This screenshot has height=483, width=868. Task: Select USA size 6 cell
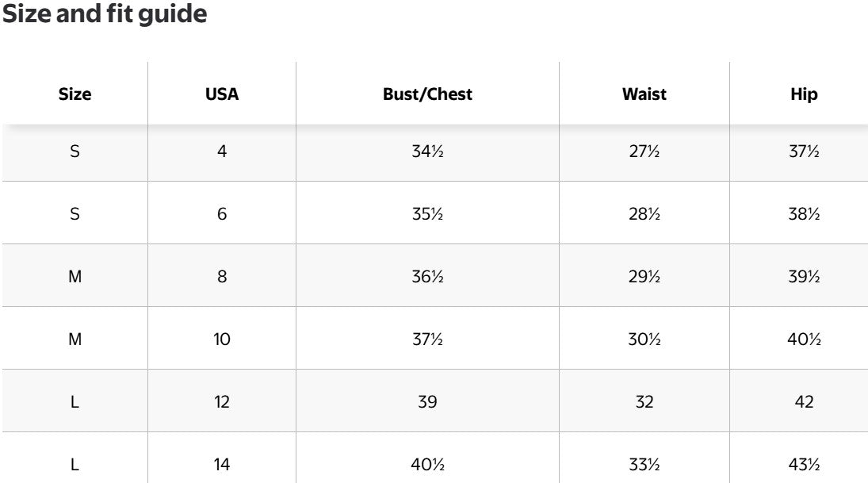click(x=222, y=214)
